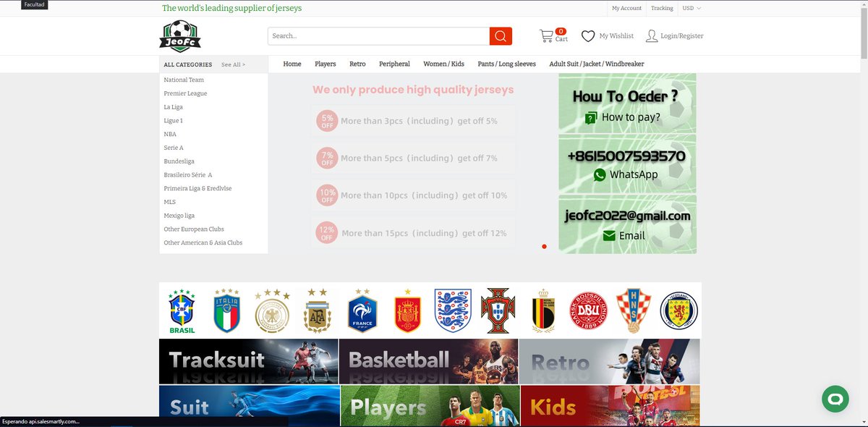Click the My Account link
Viewport: 868px width, 427px height.
(x=626, y=8)
